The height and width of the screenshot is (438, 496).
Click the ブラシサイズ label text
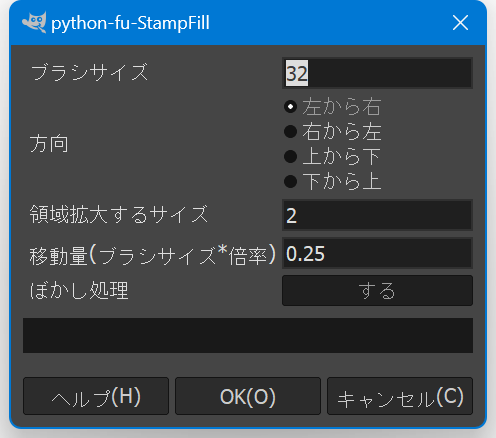(x=89, y=72)
